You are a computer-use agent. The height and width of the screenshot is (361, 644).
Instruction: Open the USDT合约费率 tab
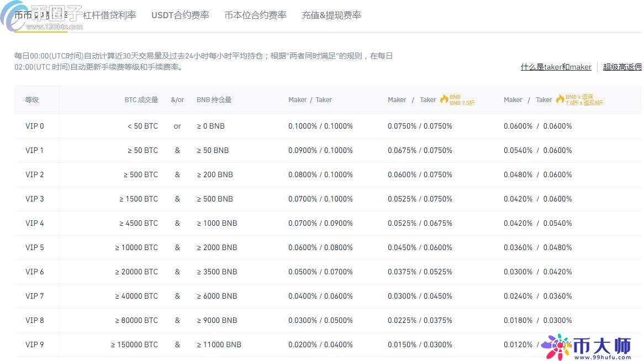click(180, 15)
